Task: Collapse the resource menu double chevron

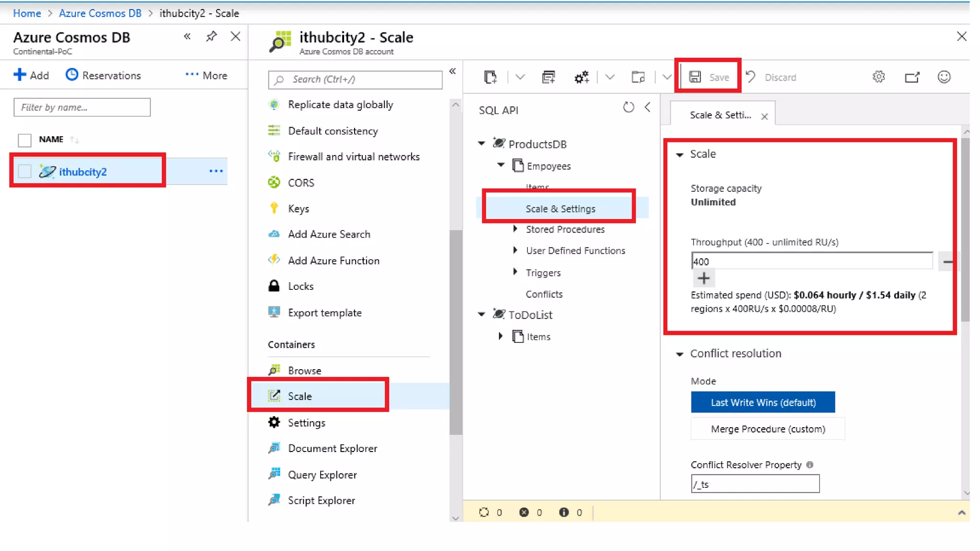Action: [x=452, y=71]
